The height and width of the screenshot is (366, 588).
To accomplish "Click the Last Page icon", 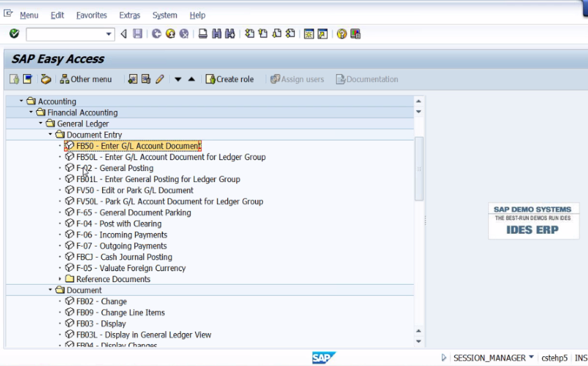I will (290, 34).
